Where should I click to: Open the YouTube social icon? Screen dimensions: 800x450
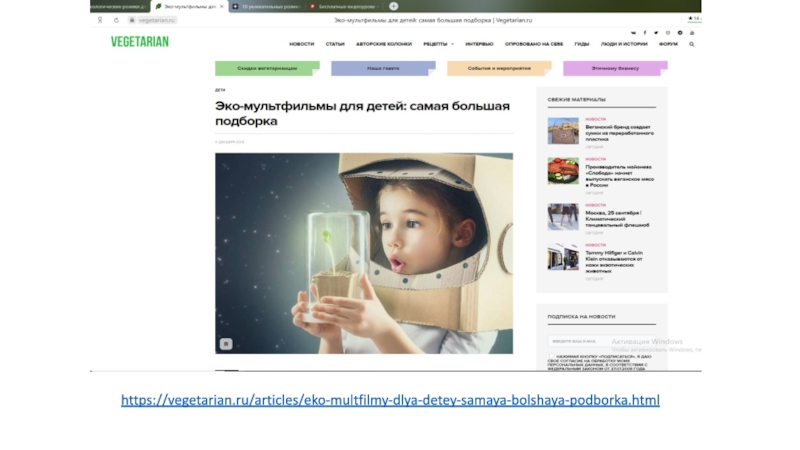692,33
